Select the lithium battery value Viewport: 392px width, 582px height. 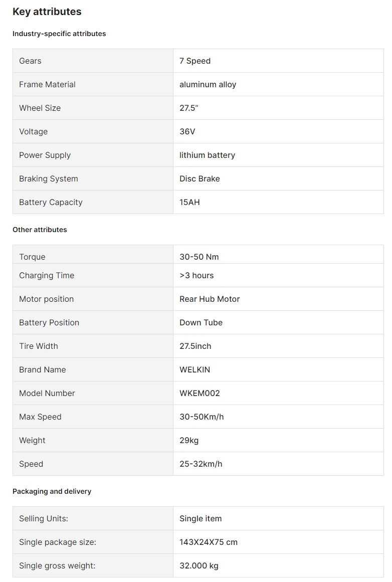[x=207, y=155]
